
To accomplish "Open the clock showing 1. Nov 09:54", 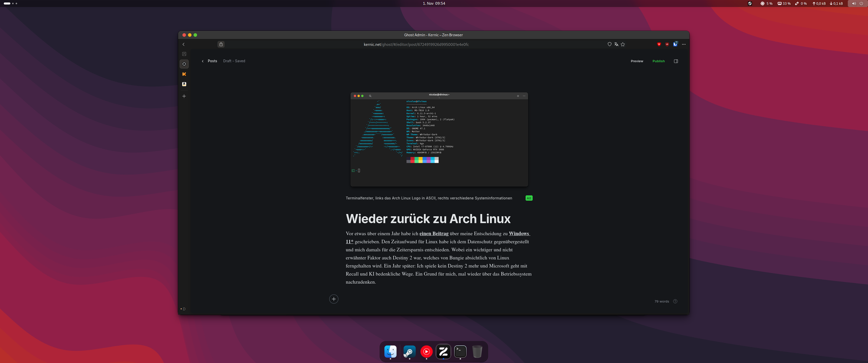I will (434, 3).
